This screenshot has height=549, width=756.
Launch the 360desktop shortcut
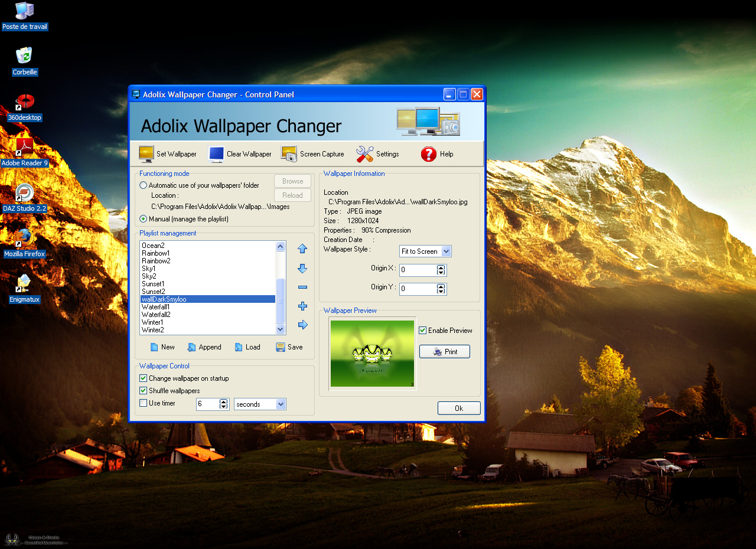25,107
